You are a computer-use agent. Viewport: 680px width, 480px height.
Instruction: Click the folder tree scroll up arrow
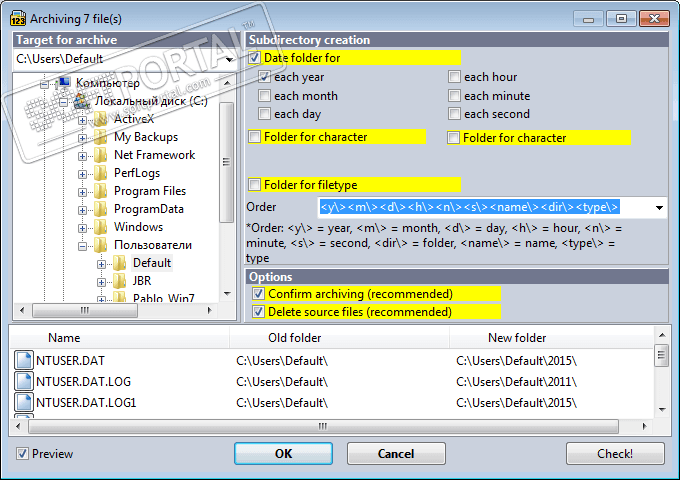(227, 82)
